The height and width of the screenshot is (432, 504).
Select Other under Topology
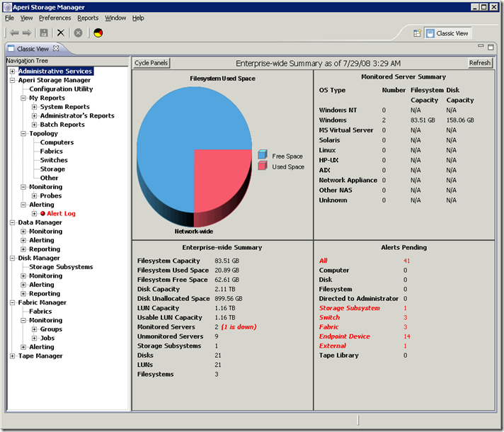pyautogui.click(x=49, y=178)
